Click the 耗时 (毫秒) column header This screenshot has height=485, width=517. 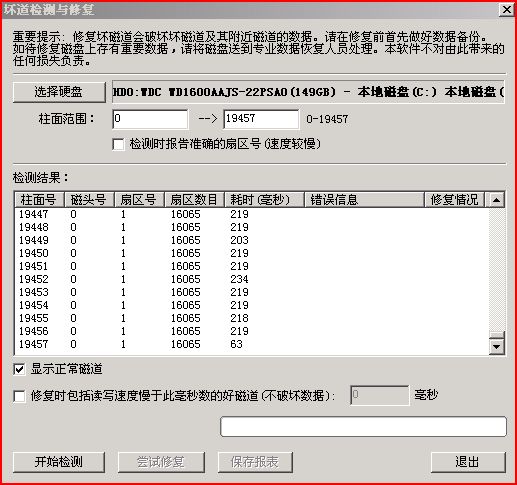pos(264,200)
